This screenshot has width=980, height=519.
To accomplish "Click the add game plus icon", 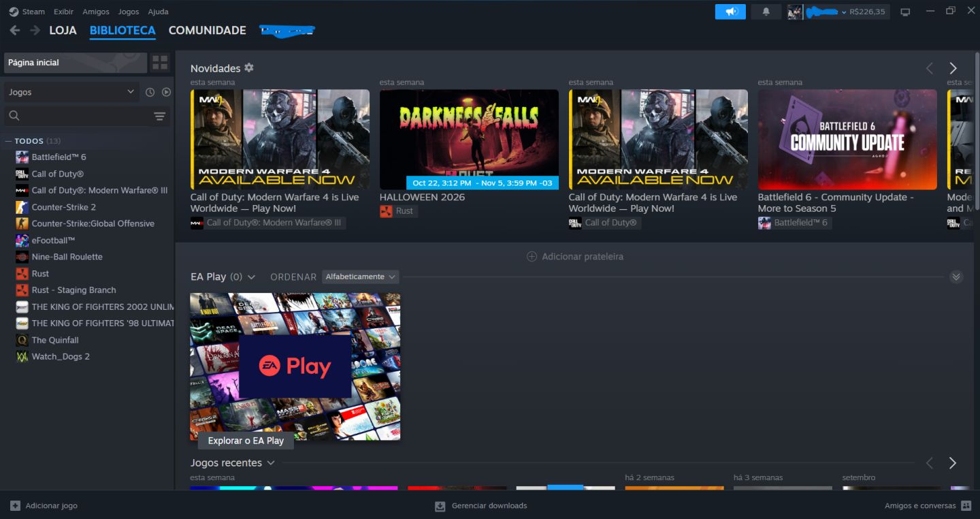I will tap(15, 505).
